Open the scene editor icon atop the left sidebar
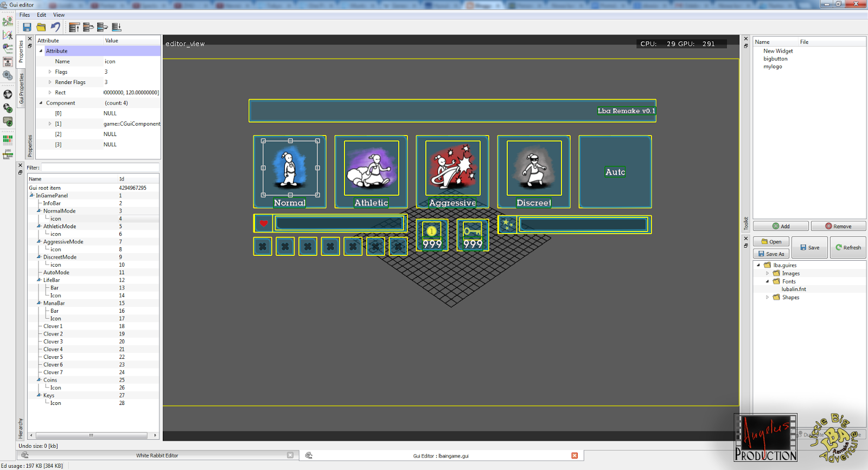Image resolution: width=868 pixels, height=470 pixels. coord(8,22)
